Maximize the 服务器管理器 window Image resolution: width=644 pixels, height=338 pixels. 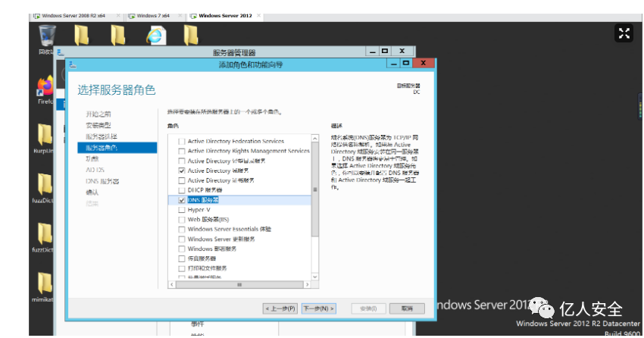coord(385,51)
